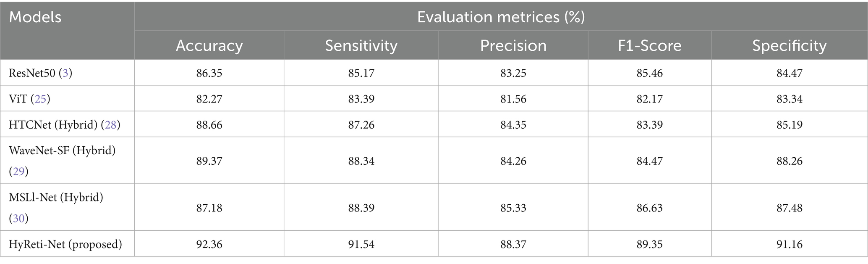Image resolution: width=868 pixels, height=264 pixels.
Task: Click ViT sensitivity value 83.39
Action: (361, 99)
